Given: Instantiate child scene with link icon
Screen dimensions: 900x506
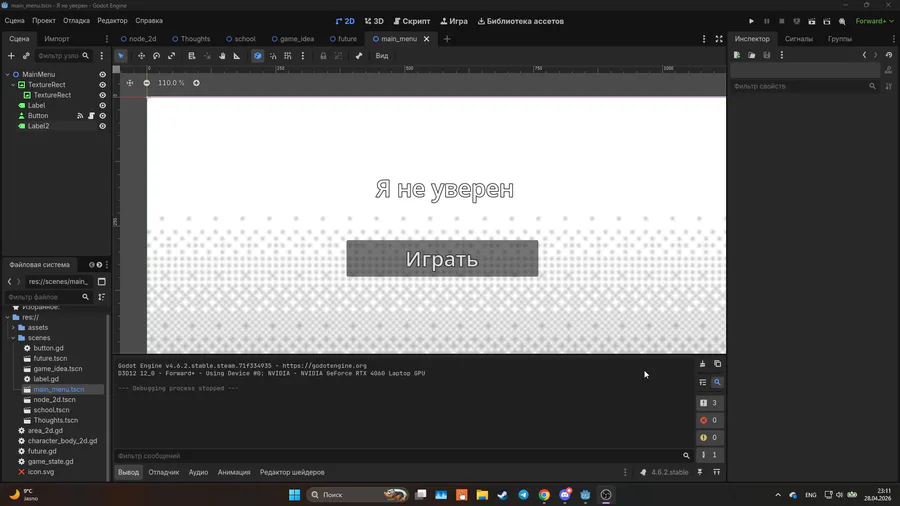Looking at the screenshot, I should point(26,56).
